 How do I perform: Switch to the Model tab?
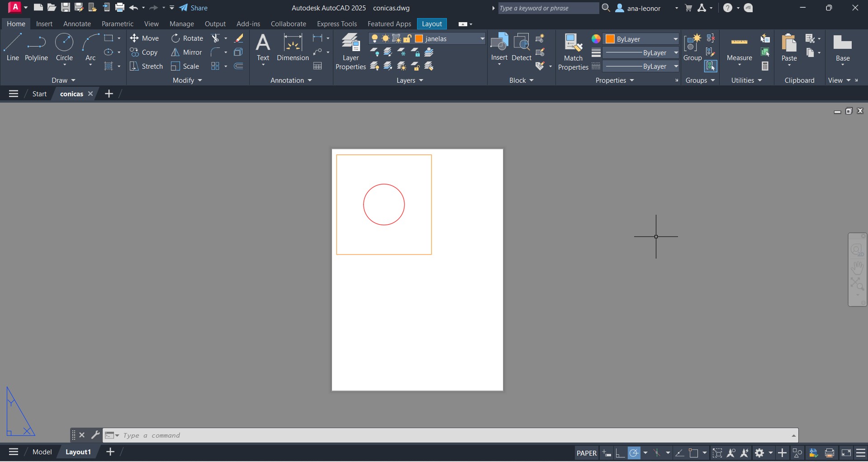[42, 452]
